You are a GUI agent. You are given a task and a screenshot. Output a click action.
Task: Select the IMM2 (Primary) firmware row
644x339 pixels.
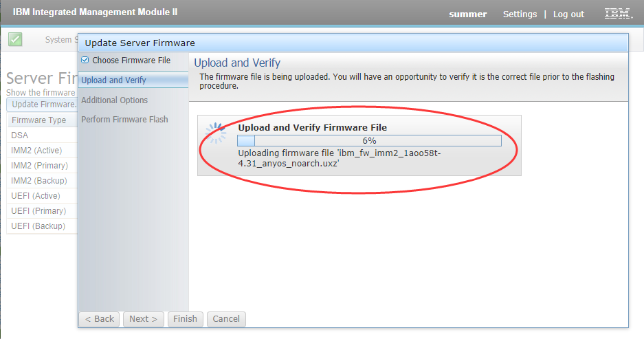point(43,166)
